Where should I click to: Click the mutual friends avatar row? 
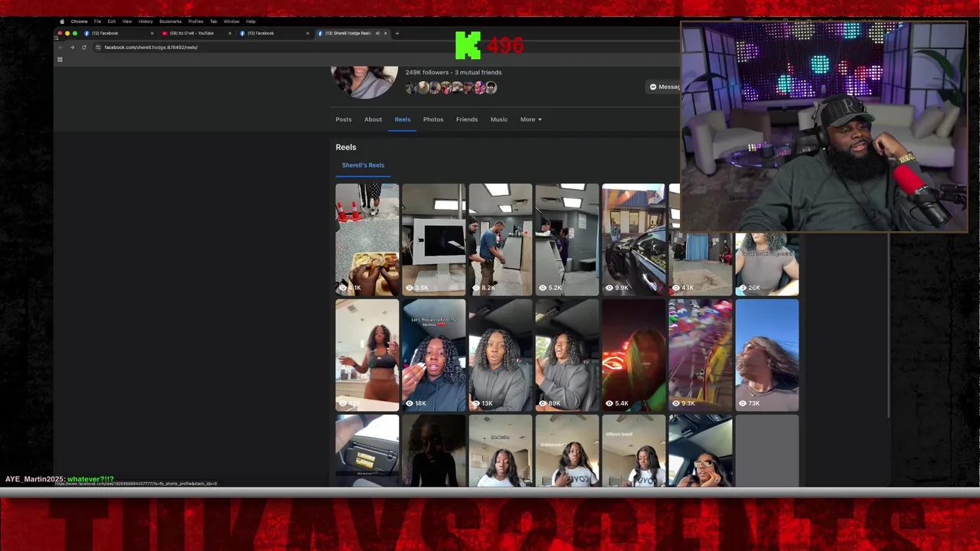click(x=452, y=88)
